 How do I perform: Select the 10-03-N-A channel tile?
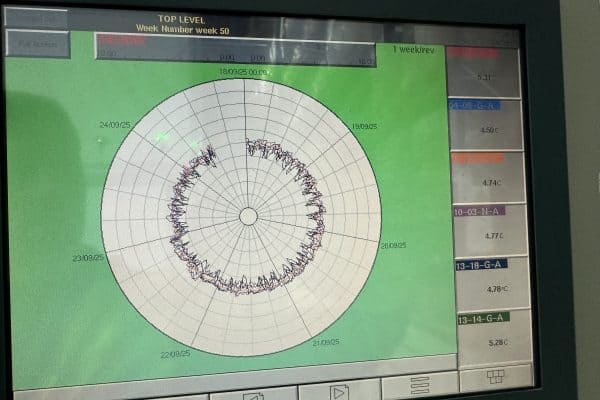pos(489,229)
